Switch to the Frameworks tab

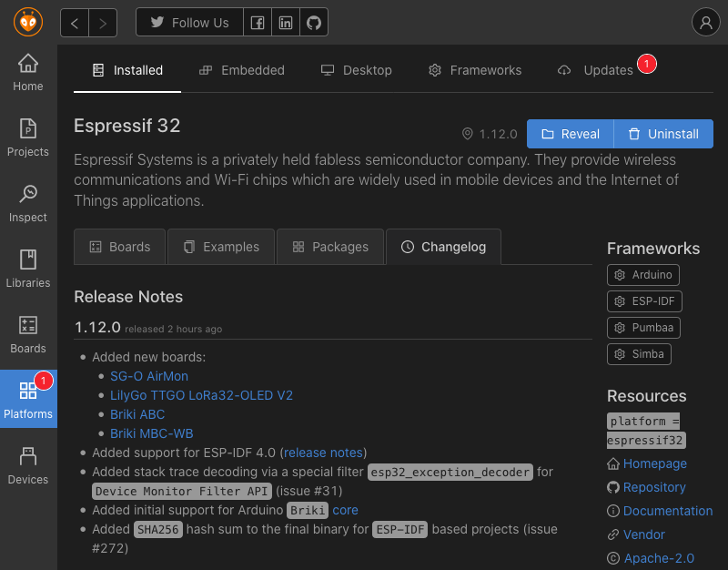(474, 70)
